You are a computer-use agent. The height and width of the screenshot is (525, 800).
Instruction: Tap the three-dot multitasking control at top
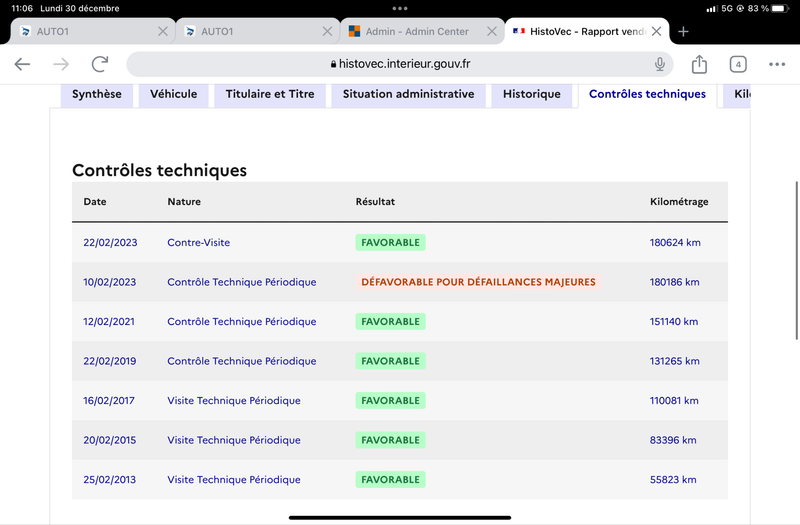coord(399,9)
